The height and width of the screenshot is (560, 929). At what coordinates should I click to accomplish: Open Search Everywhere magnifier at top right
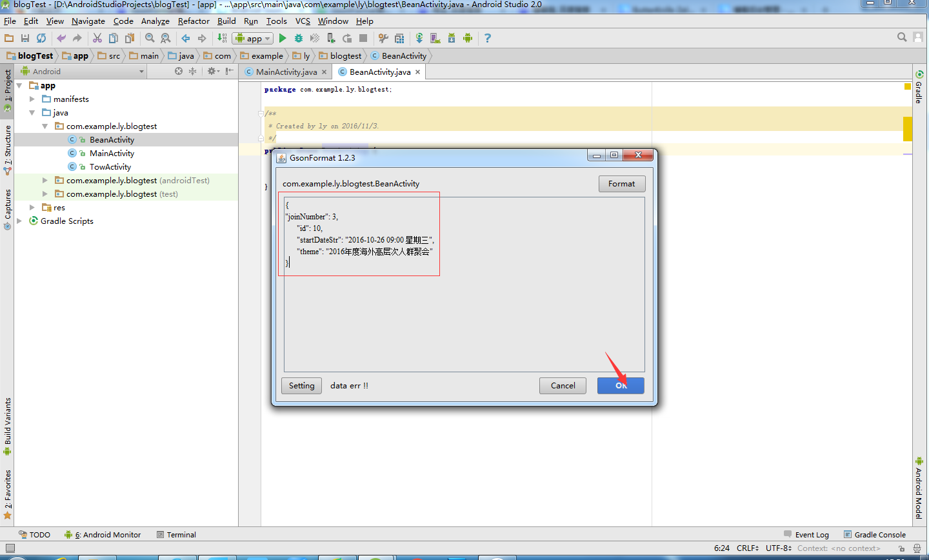pos(902,37)
